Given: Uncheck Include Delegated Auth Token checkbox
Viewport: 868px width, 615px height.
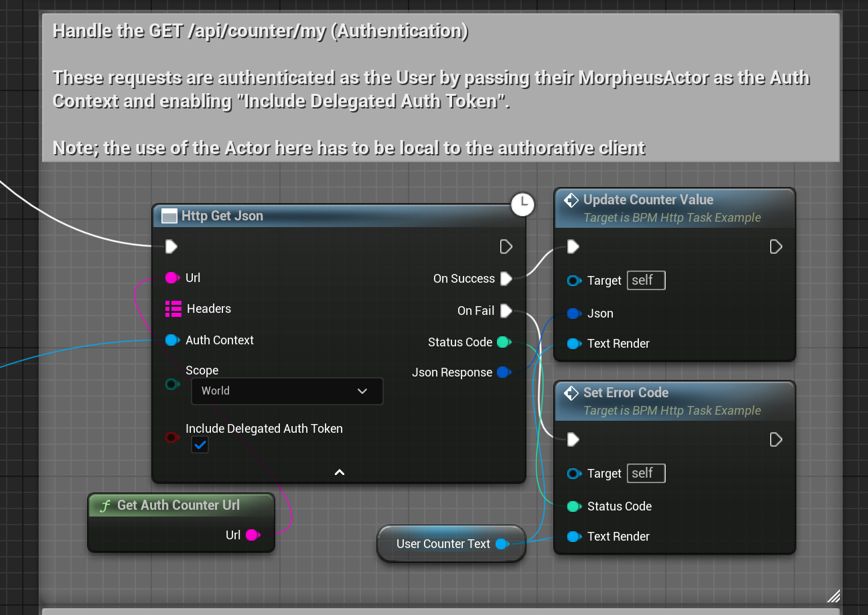Looking at the screenshot, I should [200, 444].
